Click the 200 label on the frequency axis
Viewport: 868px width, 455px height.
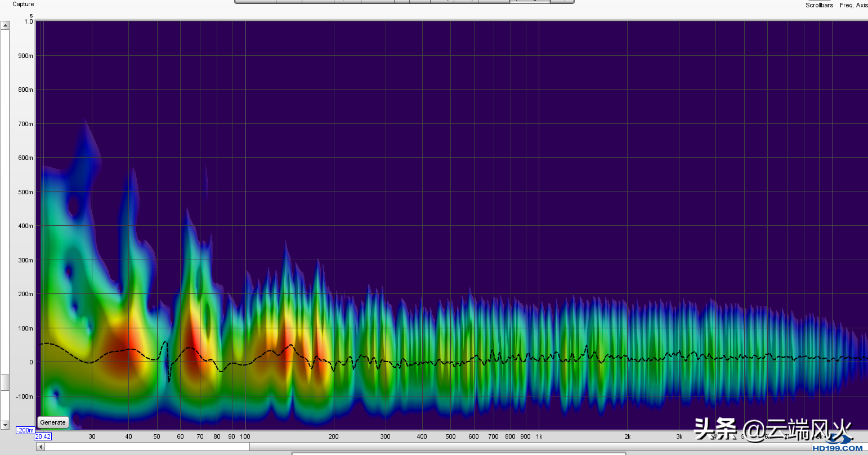[x=333, y=436]
